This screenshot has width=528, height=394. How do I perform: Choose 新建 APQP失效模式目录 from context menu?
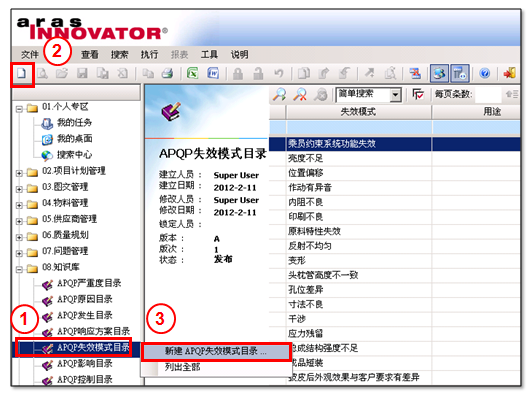click(x=216, y=352)
